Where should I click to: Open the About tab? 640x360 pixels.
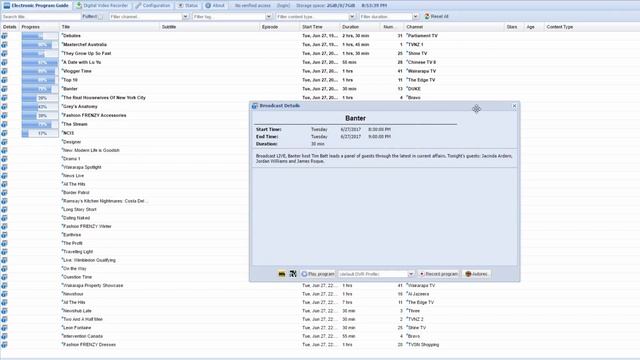pyautogui.click(x=215, y=6)
